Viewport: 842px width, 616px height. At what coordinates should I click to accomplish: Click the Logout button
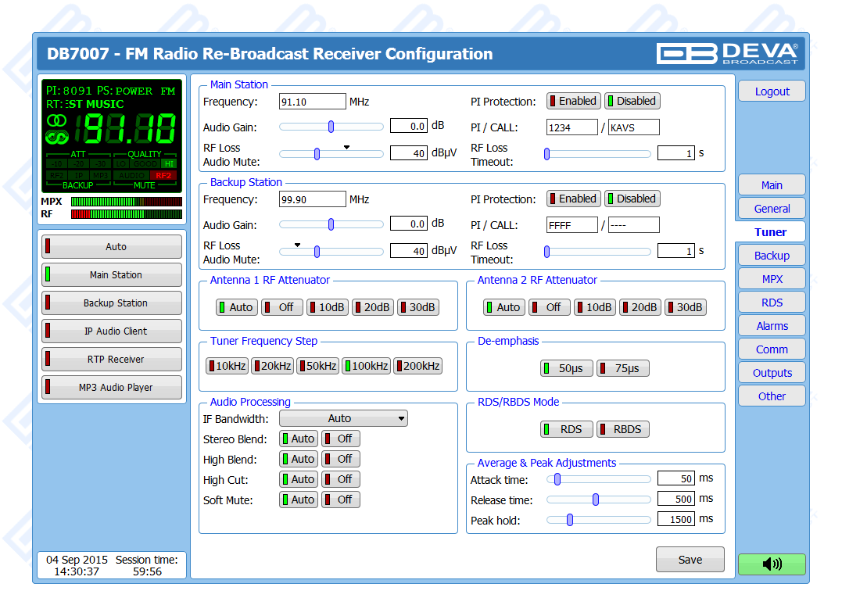coord(771,91)
